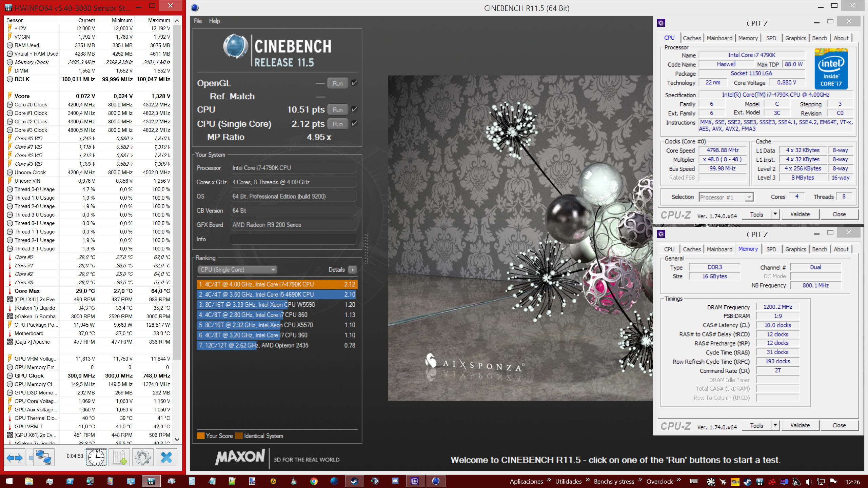Click Tools button in the lower CPU-Z window
The width and height of the screenshot is (868, 488).
[x=756, y=425]
